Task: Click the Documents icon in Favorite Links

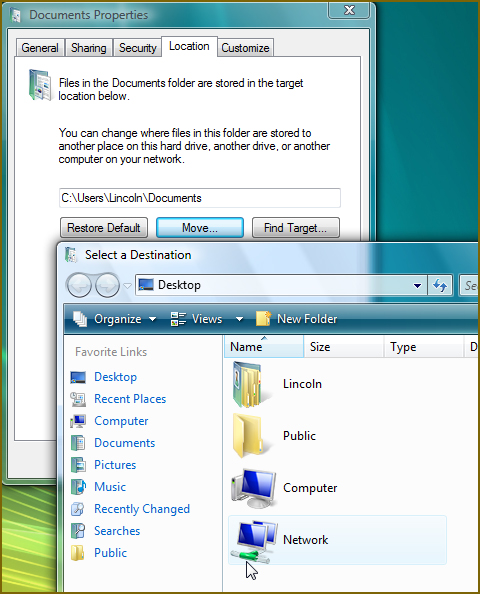Action: click(x=78, y=443)
